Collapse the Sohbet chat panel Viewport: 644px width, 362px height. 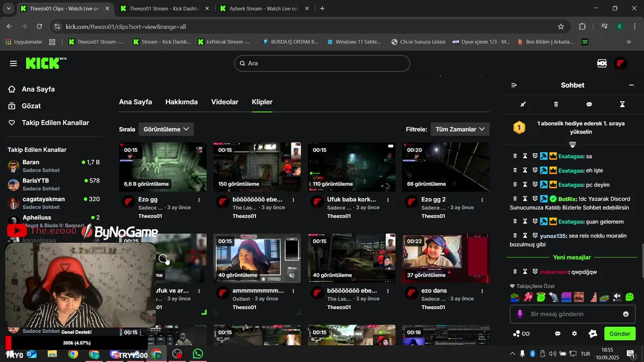pyautogui.click(x=514, y=85)
